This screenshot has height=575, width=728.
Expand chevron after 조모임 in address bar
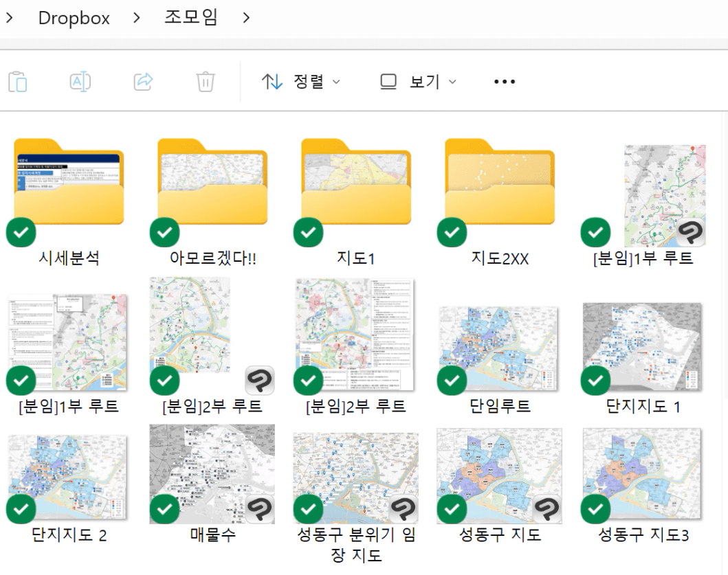coord(246,18)
